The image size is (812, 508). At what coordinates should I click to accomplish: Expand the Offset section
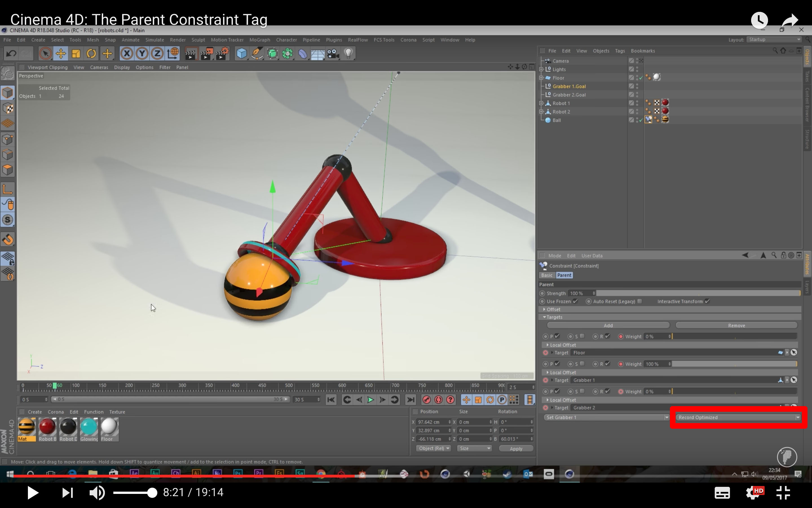pos(544,309)
